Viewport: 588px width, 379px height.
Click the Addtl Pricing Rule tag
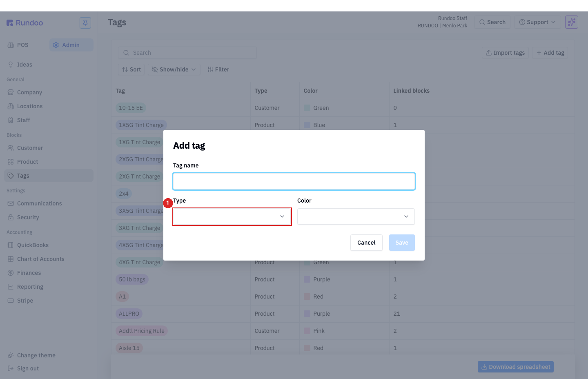coord(142,331)
